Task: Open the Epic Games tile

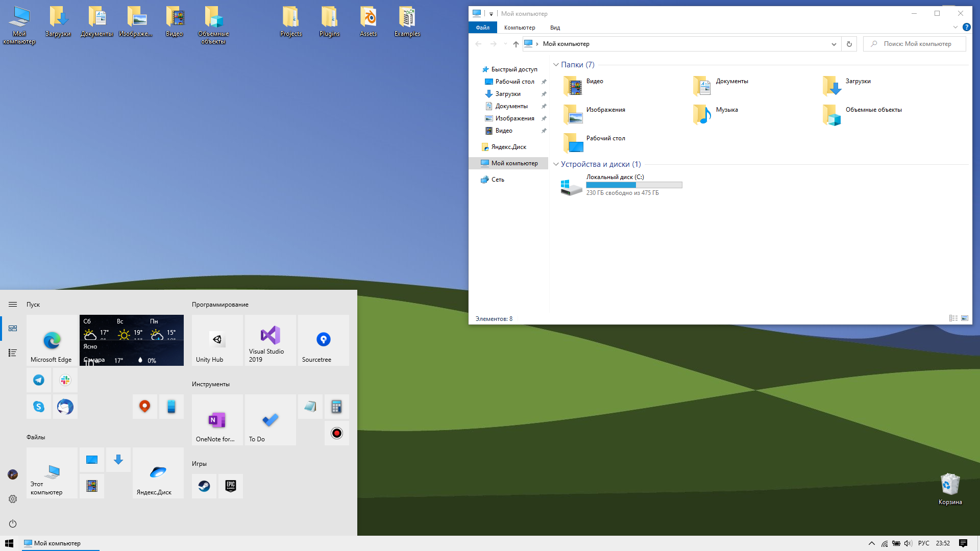Action: [231, 486]
